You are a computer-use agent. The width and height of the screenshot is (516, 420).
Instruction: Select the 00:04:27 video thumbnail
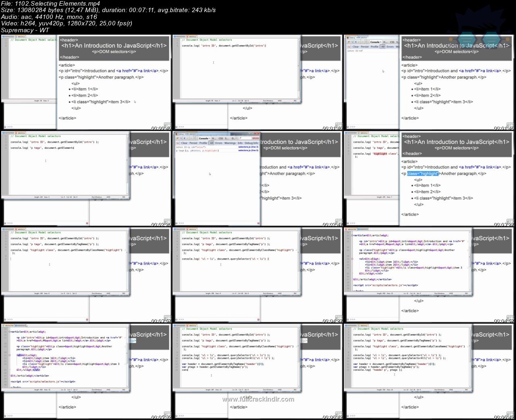258,275
